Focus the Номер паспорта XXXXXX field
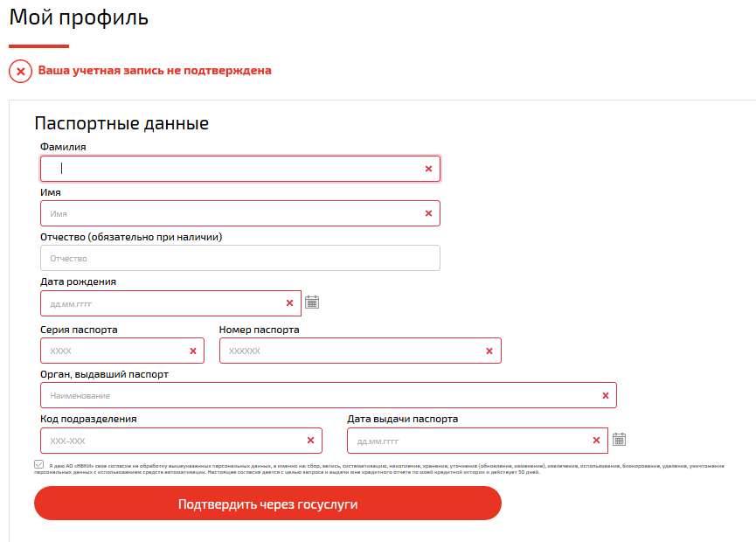 360,351
